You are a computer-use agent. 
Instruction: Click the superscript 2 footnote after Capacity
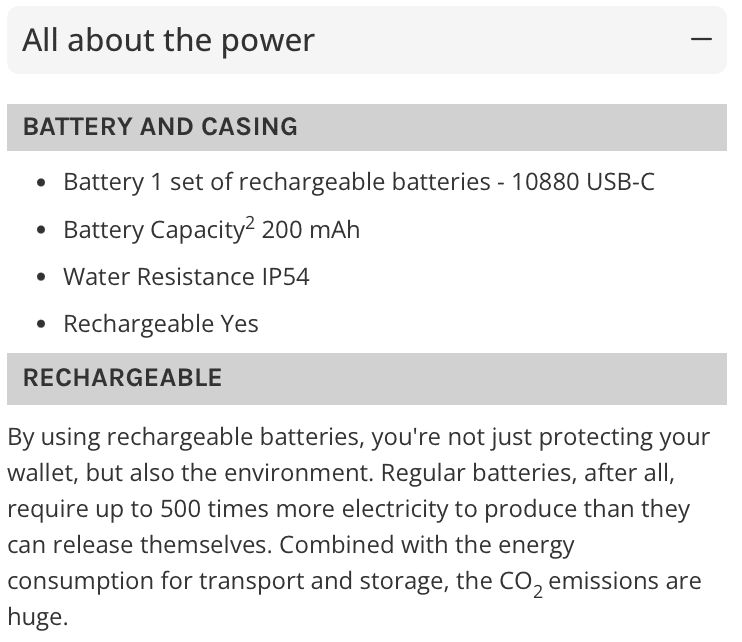point(250,223)
